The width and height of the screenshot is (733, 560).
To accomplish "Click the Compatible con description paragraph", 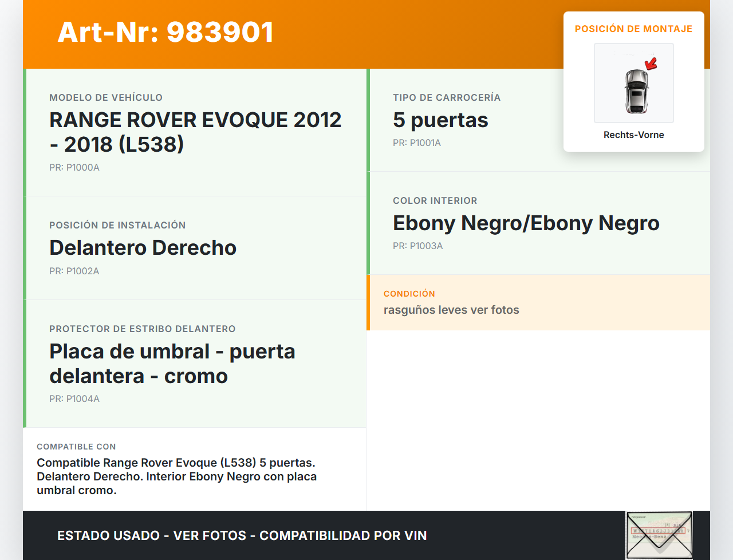I will point(176,476).
